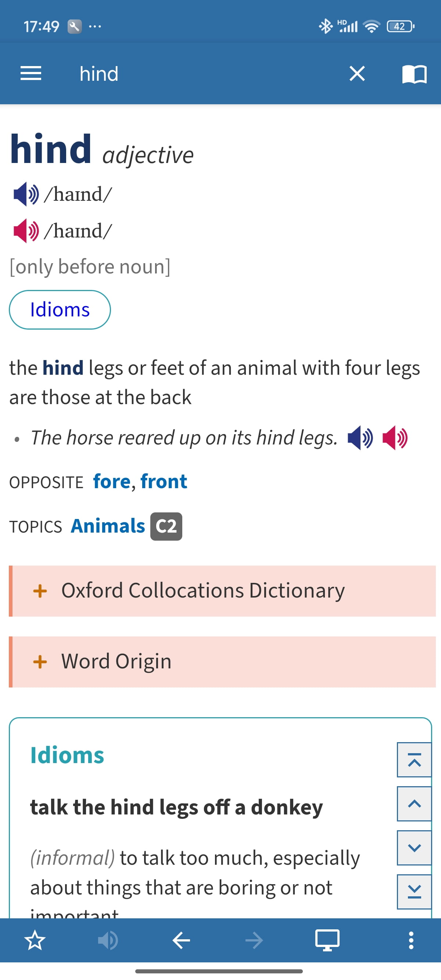Clear the search word with X icon
441x980 pixels.
click(x=357, y=73)
